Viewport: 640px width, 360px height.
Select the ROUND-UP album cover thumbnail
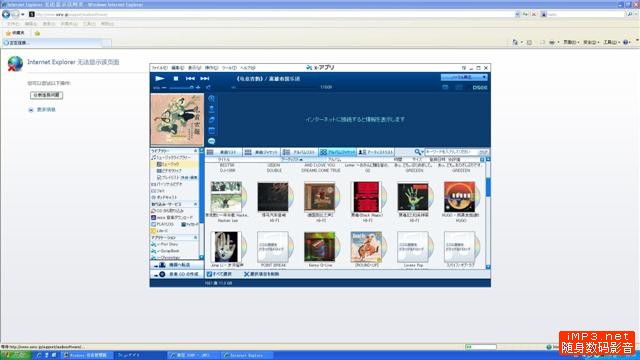366,247
